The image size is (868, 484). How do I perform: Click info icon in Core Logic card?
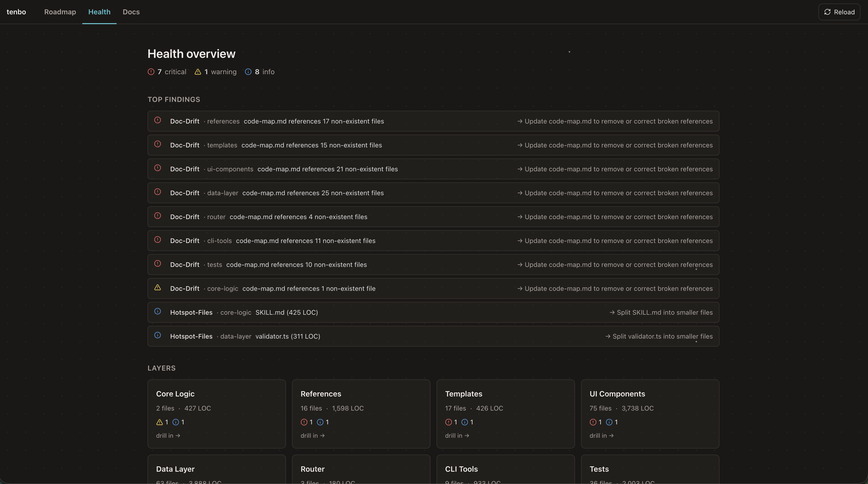coord(175,422)
